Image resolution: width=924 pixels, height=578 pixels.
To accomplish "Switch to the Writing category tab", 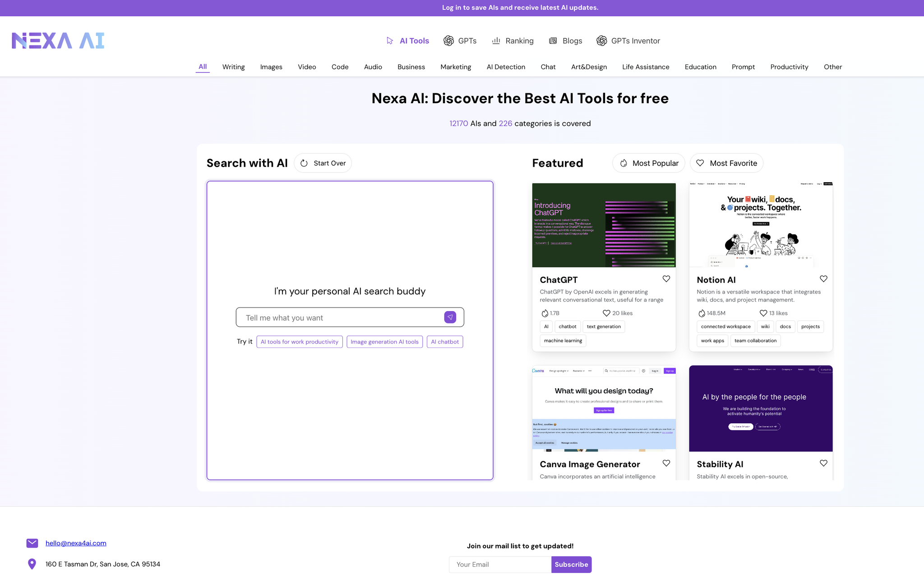I will pos(233,67).
